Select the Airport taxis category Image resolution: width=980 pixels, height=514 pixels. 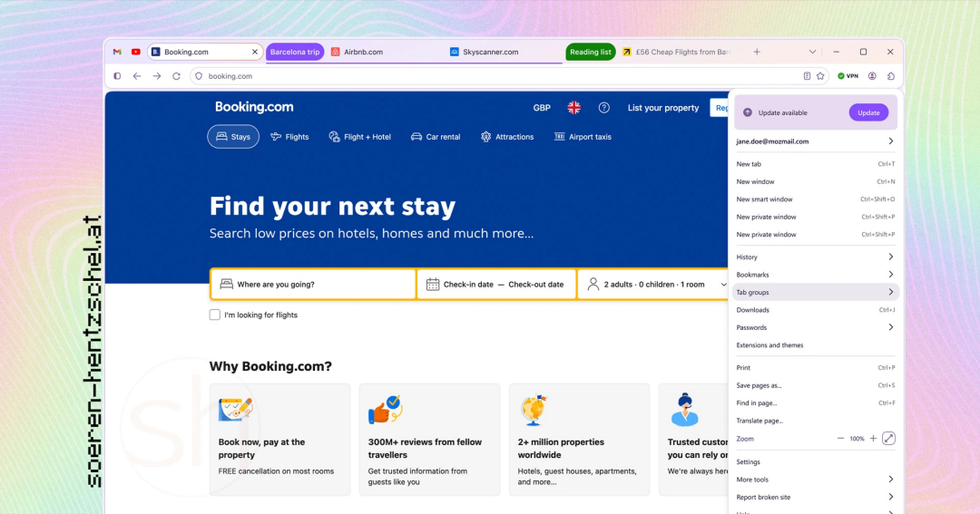coord(583,137)
